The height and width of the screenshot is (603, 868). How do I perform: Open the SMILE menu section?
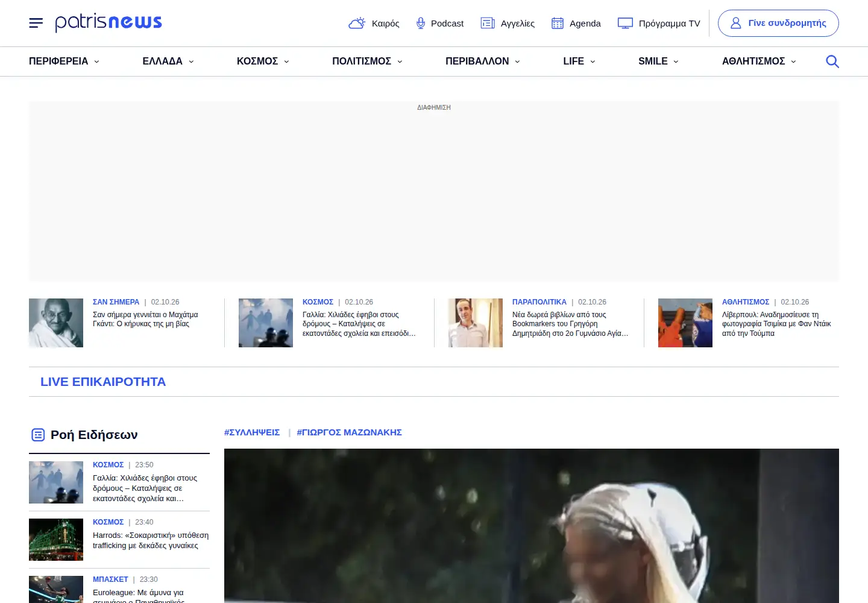pyautogui.click(x=653, y=62)
